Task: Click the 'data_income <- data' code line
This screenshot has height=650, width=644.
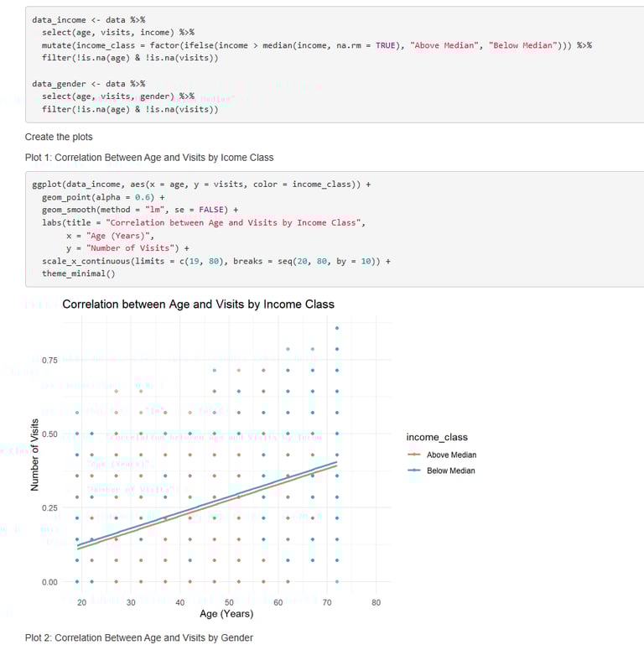Action: click(x=89, y=18)
